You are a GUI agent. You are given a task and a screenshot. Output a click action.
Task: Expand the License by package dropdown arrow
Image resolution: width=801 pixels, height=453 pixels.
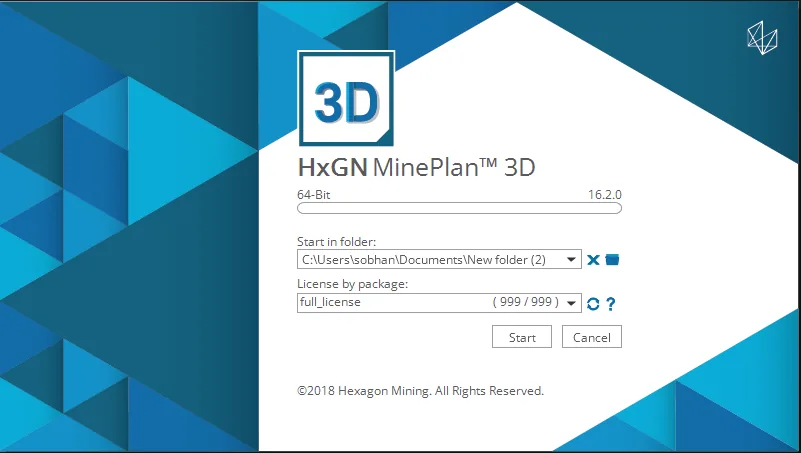[571, 303]
